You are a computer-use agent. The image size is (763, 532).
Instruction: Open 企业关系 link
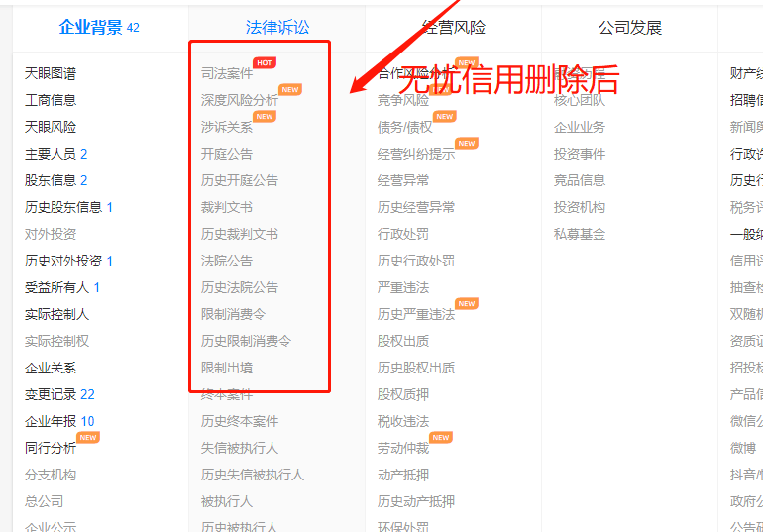[51, 369]
